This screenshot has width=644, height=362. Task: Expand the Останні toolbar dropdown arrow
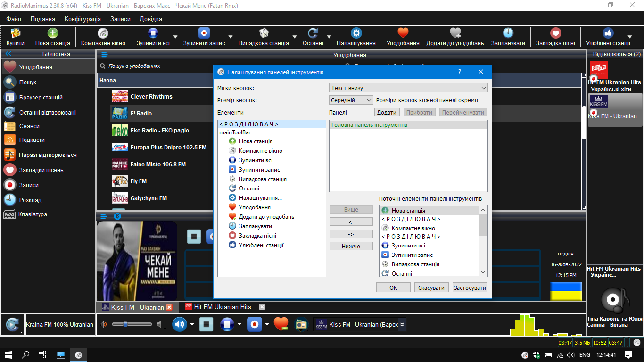[x=329, y=37]
